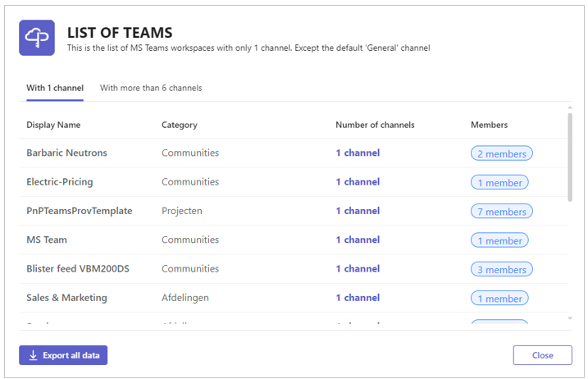Click the download icon in Export button
The width and height of the screenshot is (588, 379).
[33, 355]
